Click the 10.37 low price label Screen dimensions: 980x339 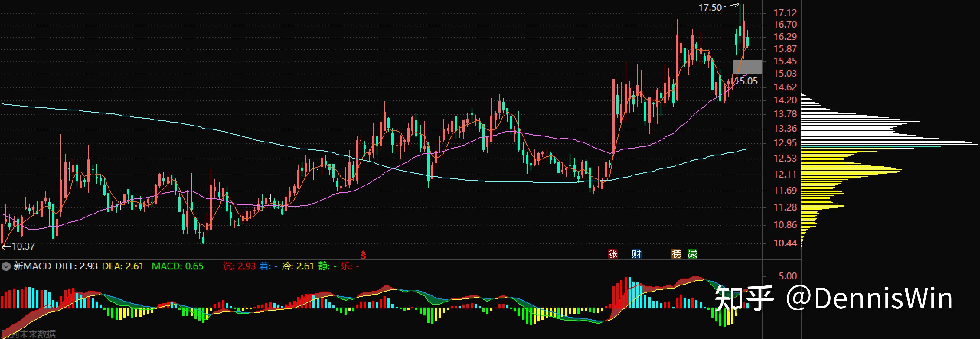click(x=23, y=246)
